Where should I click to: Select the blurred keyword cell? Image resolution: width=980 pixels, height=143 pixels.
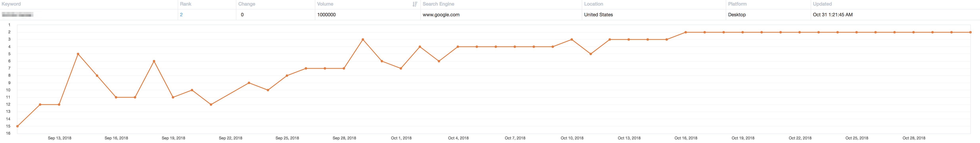click(17, 14)
